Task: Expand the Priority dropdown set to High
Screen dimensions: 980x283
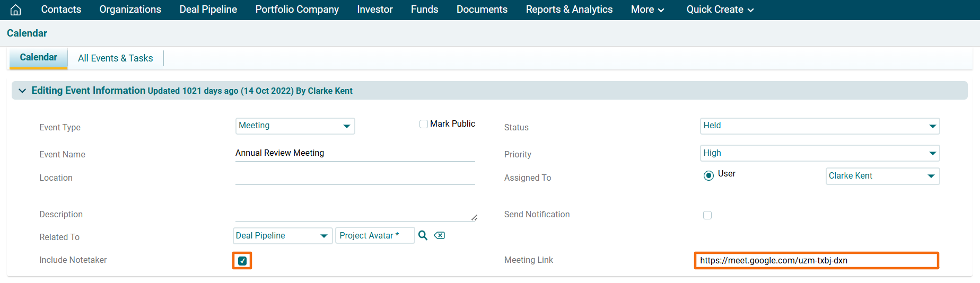Action: pos(819,153)
